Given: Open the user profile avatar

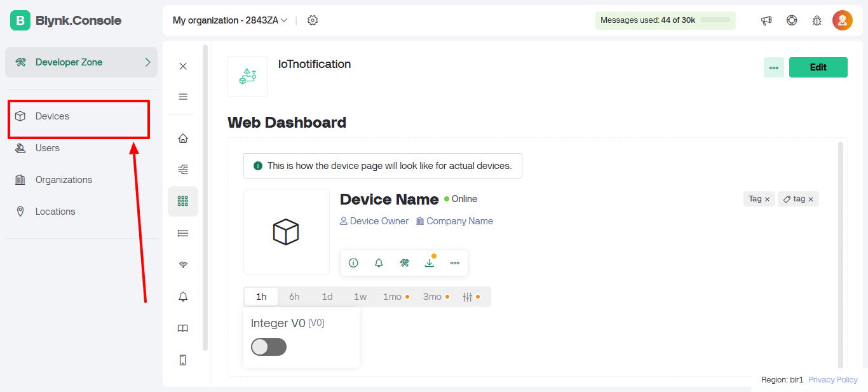Looking at the screenshot, I should click(x=843, y=20).
